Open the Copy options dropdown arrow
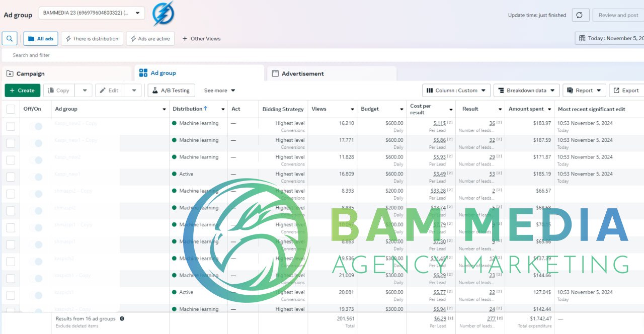644x334 pixels. (x=84, y=91)
